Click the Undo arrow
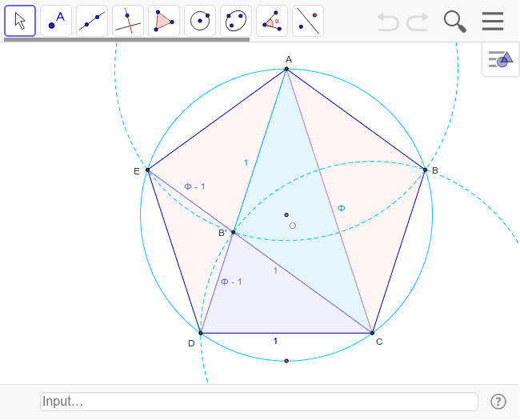Image resolution: width=520 pixels, height=420 pixels. pyautogui.click(x=388, y=22)
